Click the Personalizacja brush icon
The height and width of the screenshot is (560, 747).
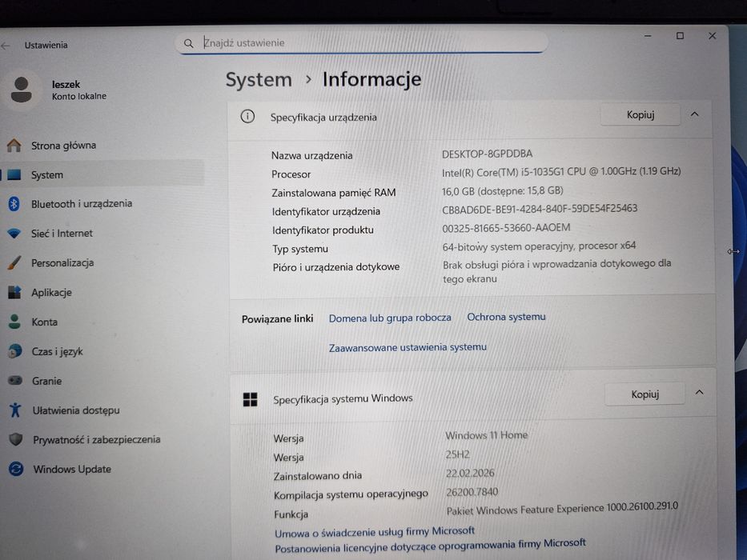click(14, 262)
